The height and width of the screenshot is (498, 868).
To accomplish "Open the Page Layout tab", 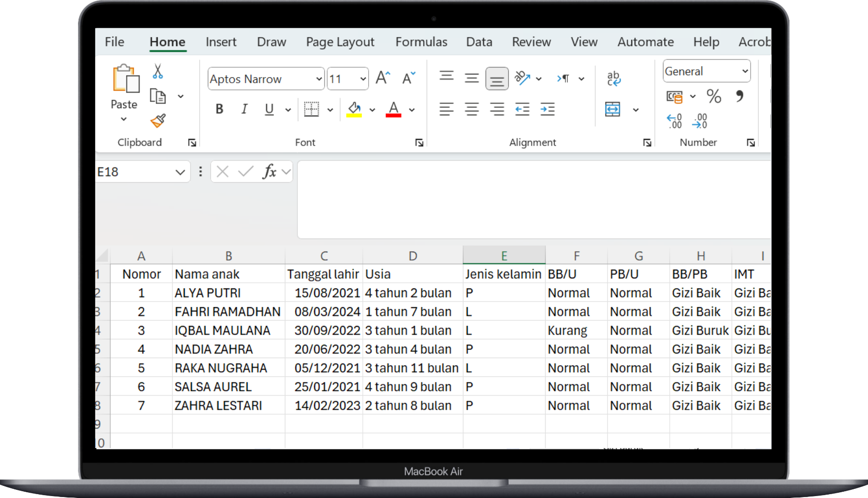I will coord(340,42).
